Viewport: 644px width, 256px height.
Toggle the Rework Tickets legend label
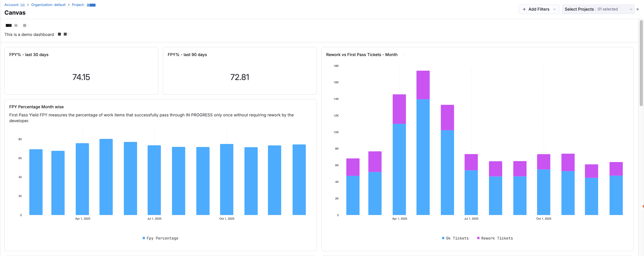497,238
